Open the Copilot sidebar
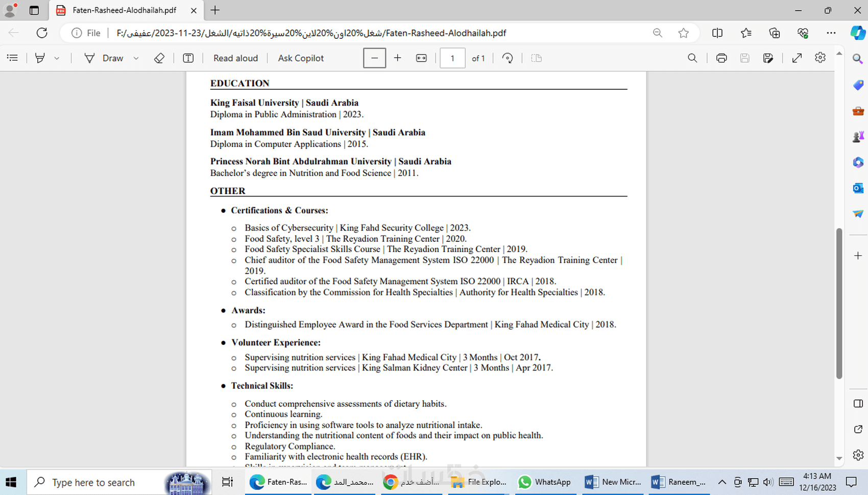The height and width of the screenshot is (495, 868). pyautogui.click(x=857, y=33)
